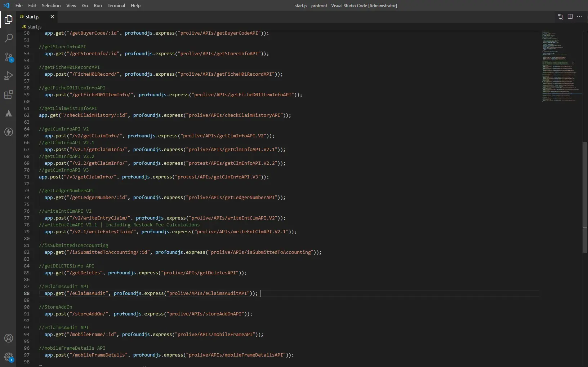This screenshot has height=367, width=588.
Task: Click "prolive/APIs/mobileFrameDetailsAPI" string
Action: pos(236,355)
